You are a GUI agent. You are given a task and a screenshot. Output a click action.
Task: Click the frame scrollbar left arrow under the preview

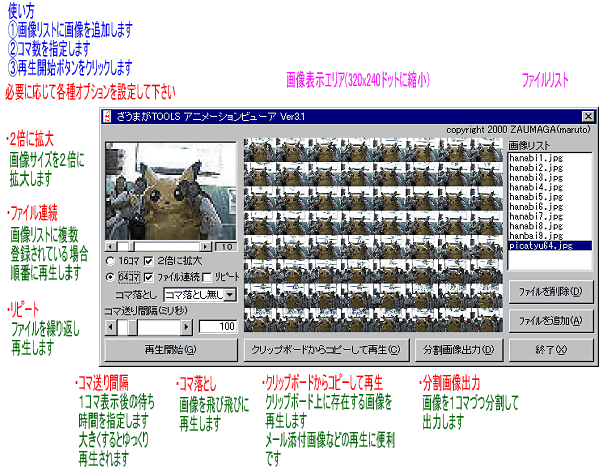pos(111,247)
